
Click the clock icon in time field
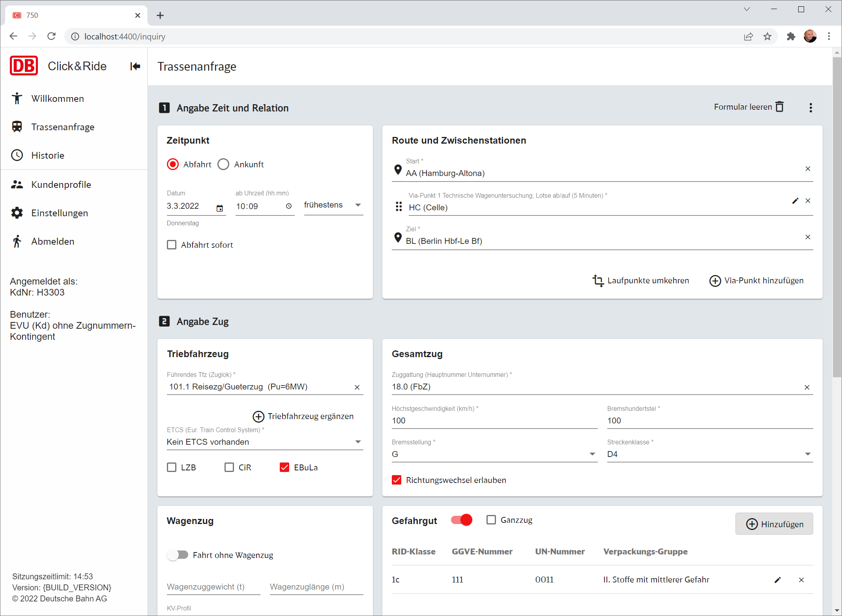point(289,206)
